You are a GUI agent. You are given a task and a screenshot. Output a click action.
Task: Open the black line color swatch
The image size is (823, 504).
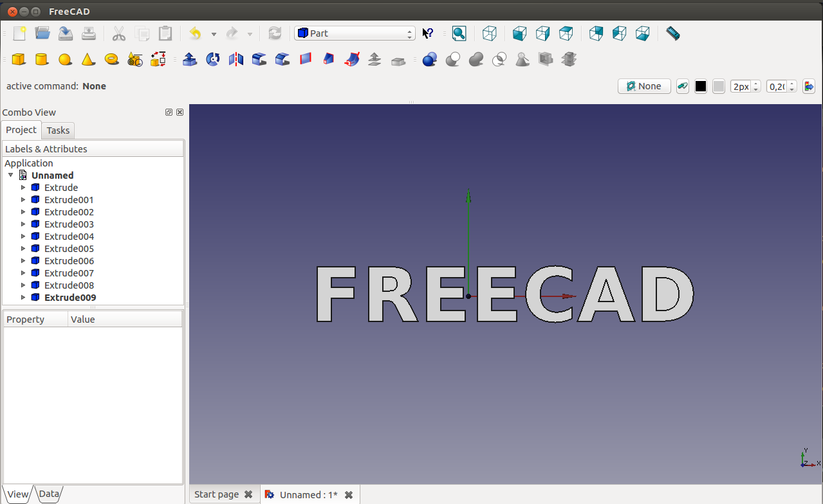(701, 86)
